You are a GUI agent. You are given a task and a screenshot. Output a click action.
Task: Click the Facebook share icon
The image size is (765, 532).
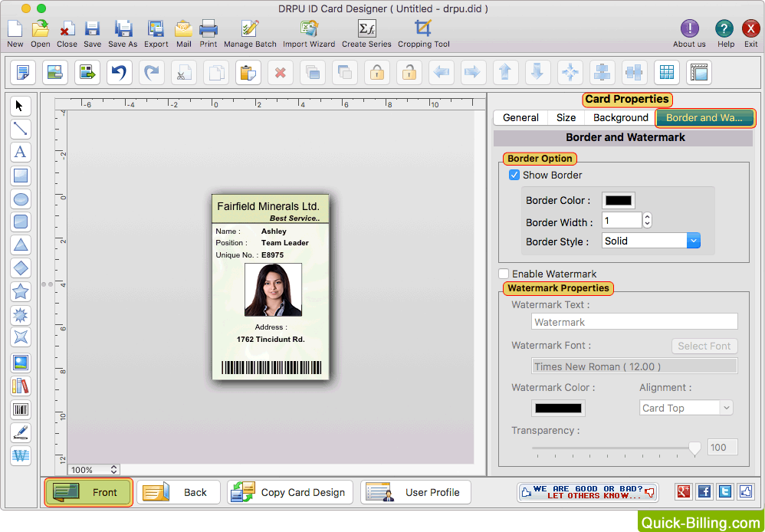click(704, 491)
